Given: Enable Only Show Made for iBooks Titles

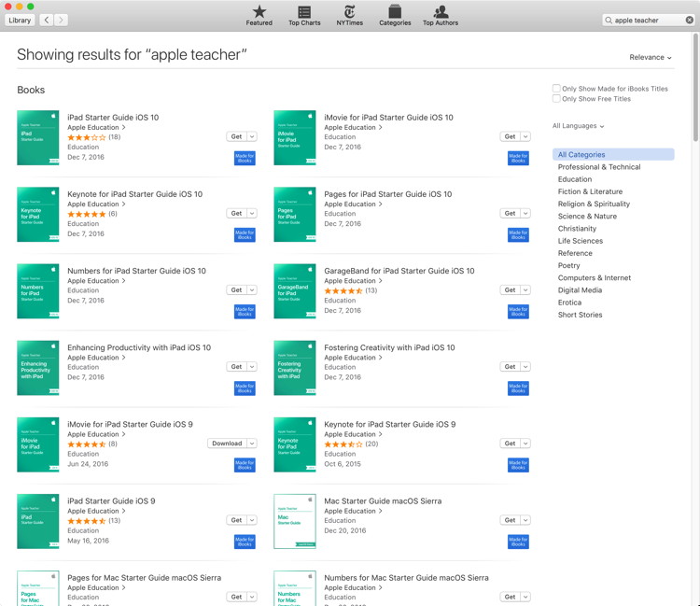Looking at the screenshot, I should click(556, 89).
